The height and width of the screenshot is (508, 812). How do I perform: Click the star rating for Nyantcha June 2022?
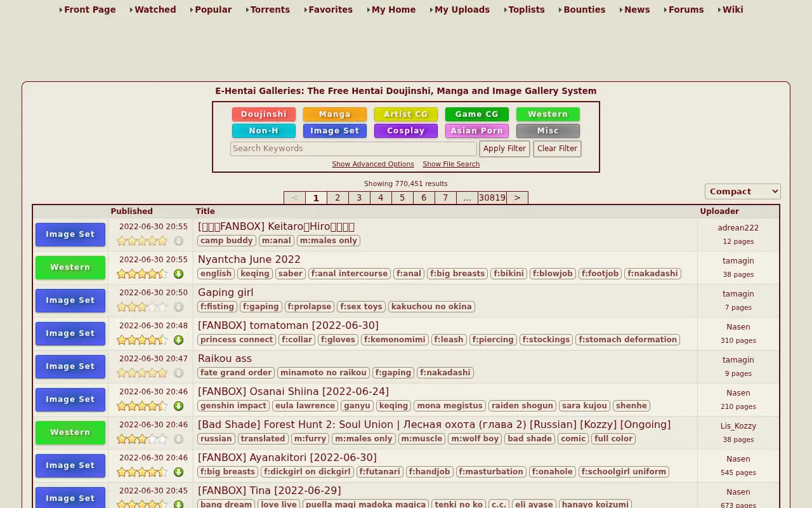tap(142, 274)
